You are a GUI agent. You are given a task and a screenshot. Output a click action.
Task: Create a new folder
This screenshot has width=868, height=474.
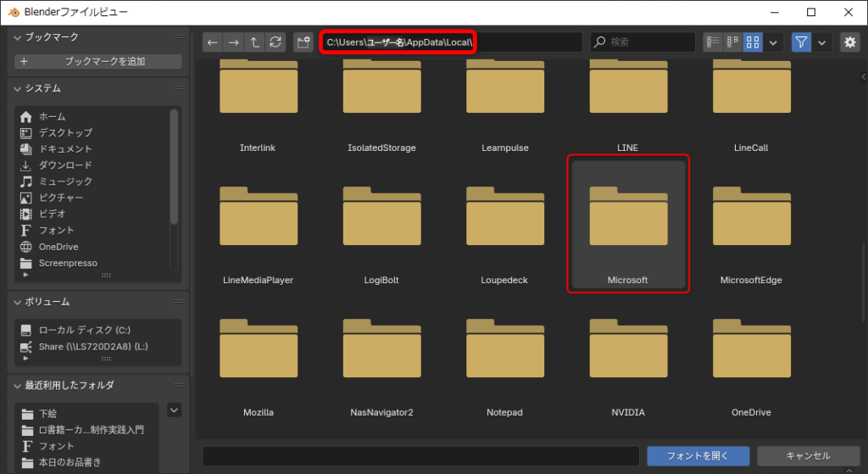(303, 42)
